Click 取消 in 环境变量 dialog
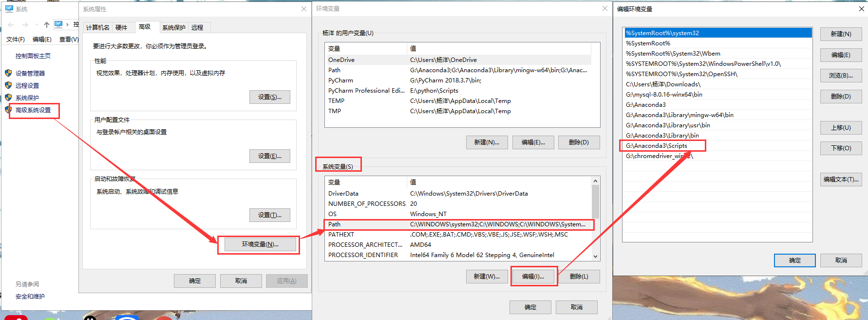This screenshot has height=320, width=868. [577, 307]
